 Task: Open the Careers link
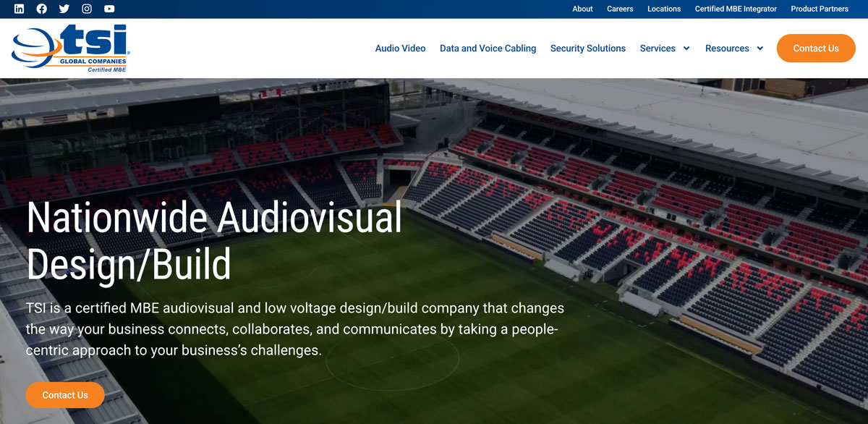(620, 9)
